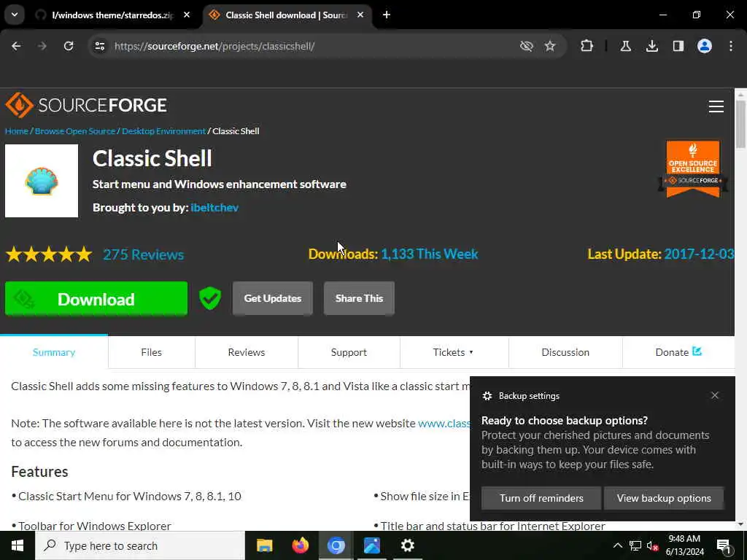This screenshot has height=560, width=747.
Task: Click the 2017-12-03 last update link
Action: click(x=699, y=254)
